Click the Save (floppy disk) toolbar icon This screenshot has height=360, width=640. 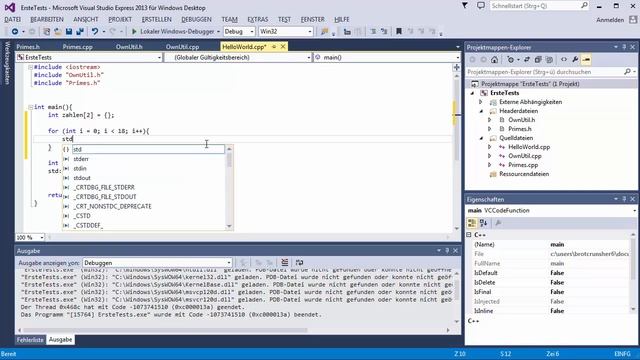point(69,31)
